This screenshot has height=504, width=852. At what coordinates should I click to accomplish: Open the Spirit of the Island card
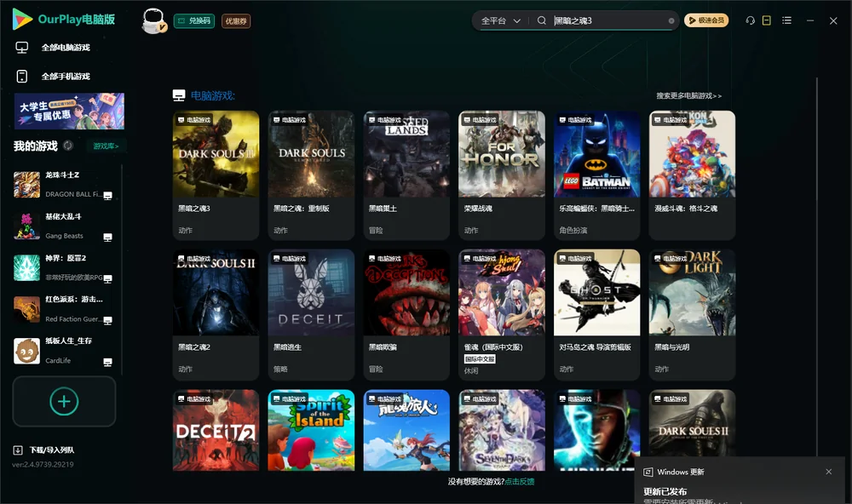click(x=311, y=430)
